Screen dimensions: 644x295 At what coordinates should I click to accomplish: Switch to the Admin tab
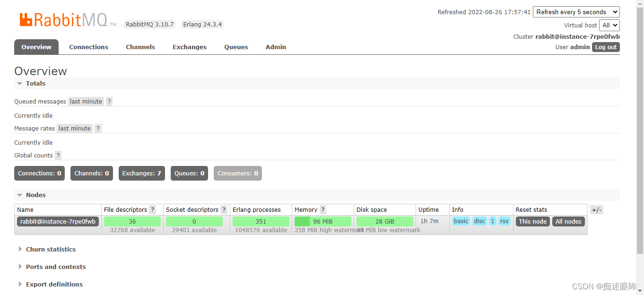tap(276, 47)
